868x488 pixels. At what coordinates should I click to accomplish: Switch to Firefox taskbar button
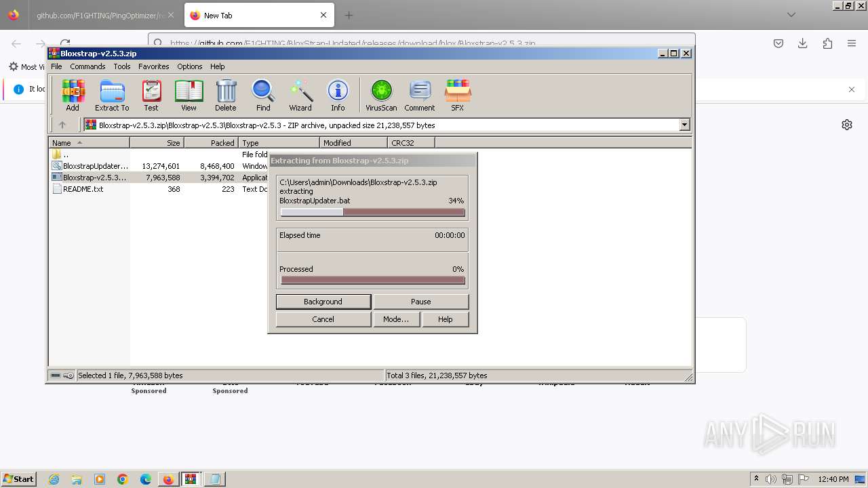pos(168,479)
